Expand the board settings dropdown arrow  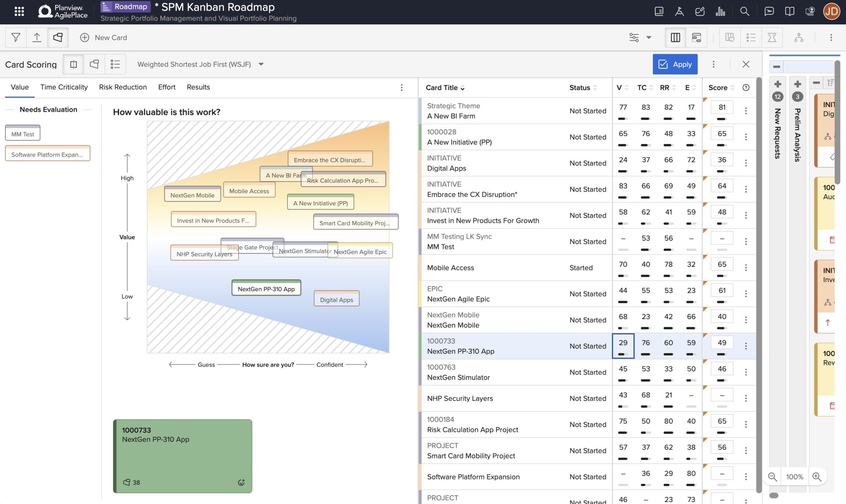click(649, 37)
